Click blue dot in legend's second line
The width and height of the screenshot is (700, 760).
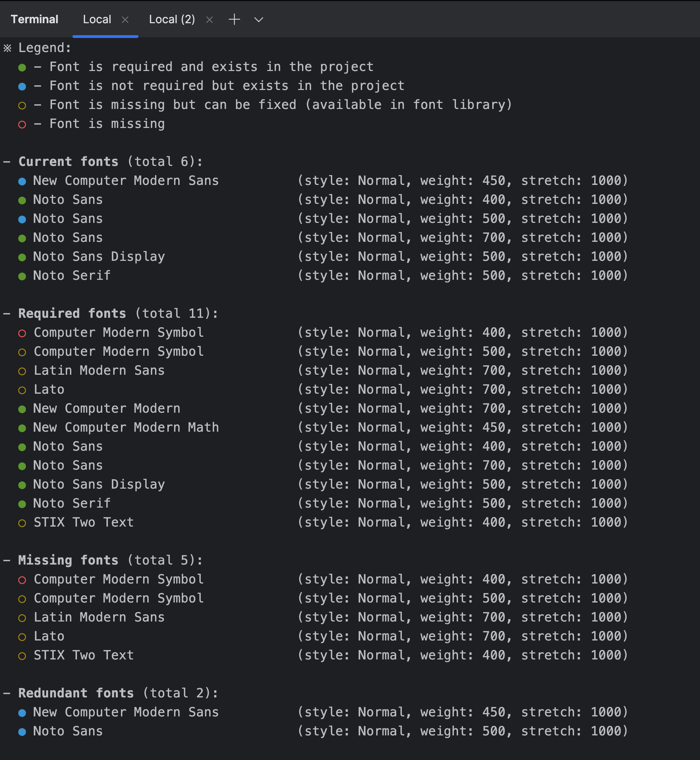click(x=23, y=87)
